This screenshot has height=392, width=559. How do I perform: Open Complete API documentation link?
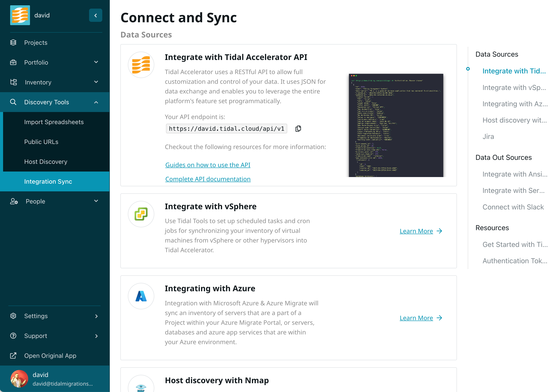coord(208,179)
